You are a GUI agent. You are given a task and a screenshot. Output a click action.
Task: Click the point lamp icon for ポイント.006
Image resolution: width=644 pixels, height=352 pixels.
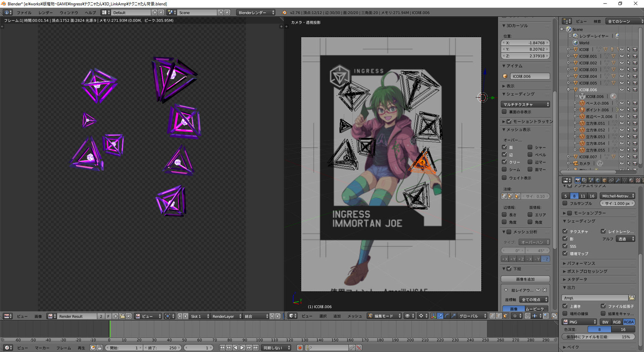(582, 110)
